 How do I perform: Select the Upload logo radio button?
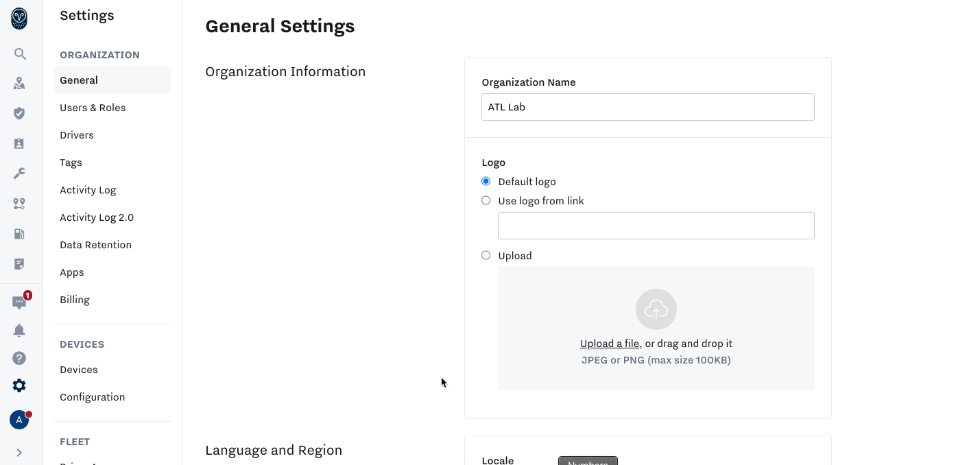486,256
